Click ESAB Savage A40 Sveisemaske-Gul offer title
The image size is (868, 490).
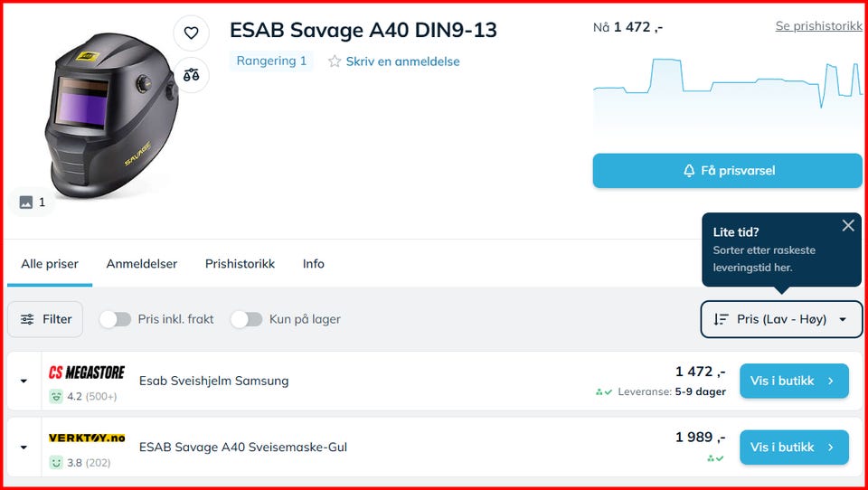[x=243, y=447]
